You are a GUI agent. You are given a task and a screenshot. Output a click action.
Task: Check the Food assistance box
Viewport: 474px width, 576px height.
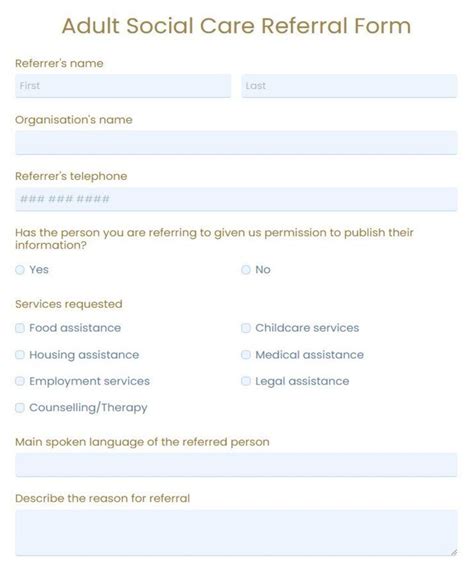(x=20, y=328)
